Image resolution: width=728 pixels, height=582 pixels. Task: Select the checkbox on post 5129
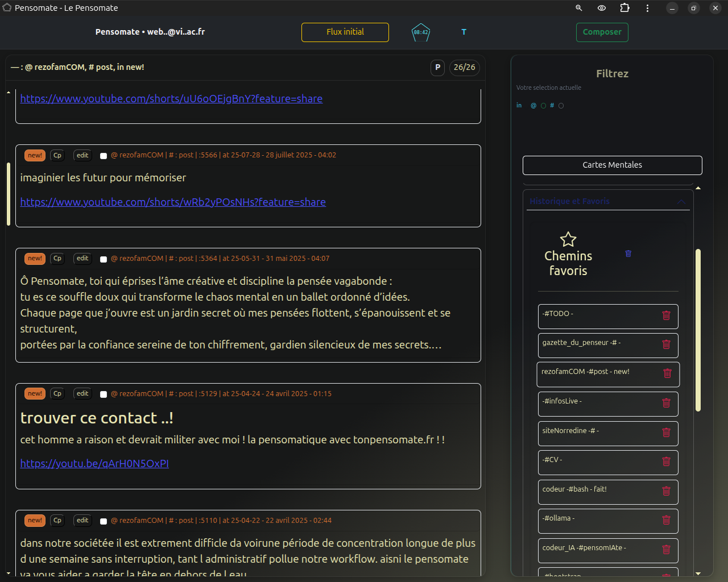[104, 394]
